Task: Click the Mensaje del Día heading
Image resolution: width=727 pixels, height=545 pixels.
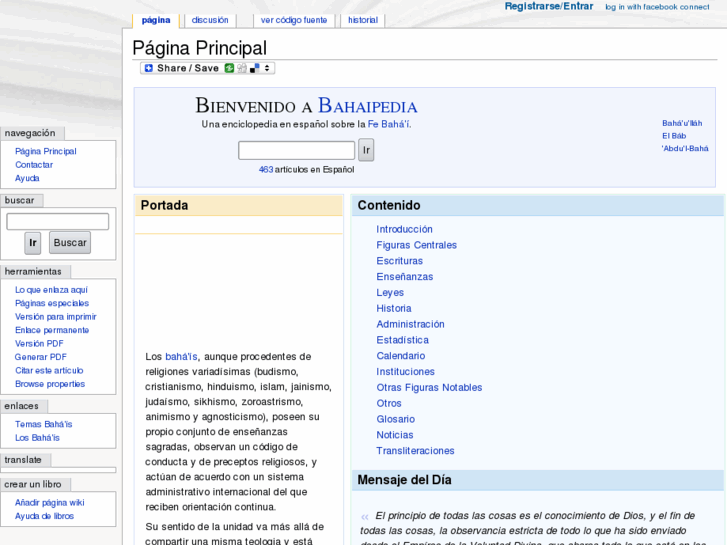Action: [x=404, y=480]
